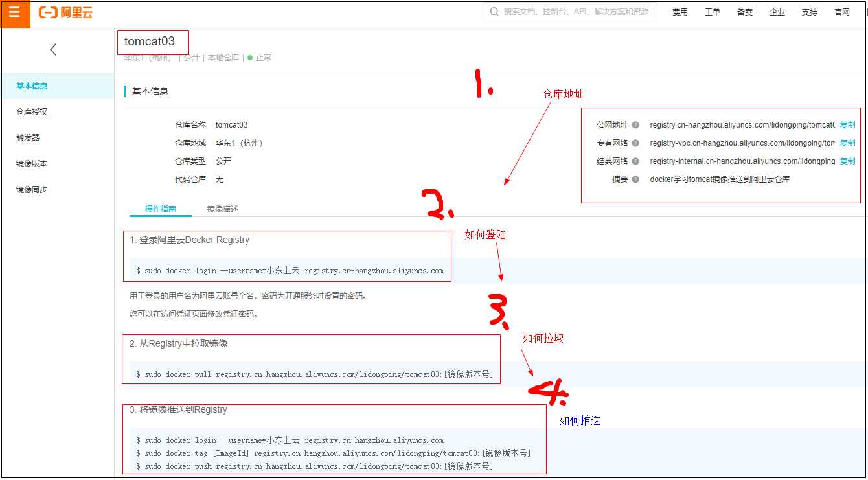This screenshot has width=868, height=480.
Task: Click the search magnifier icon
Action: point(494,12)
